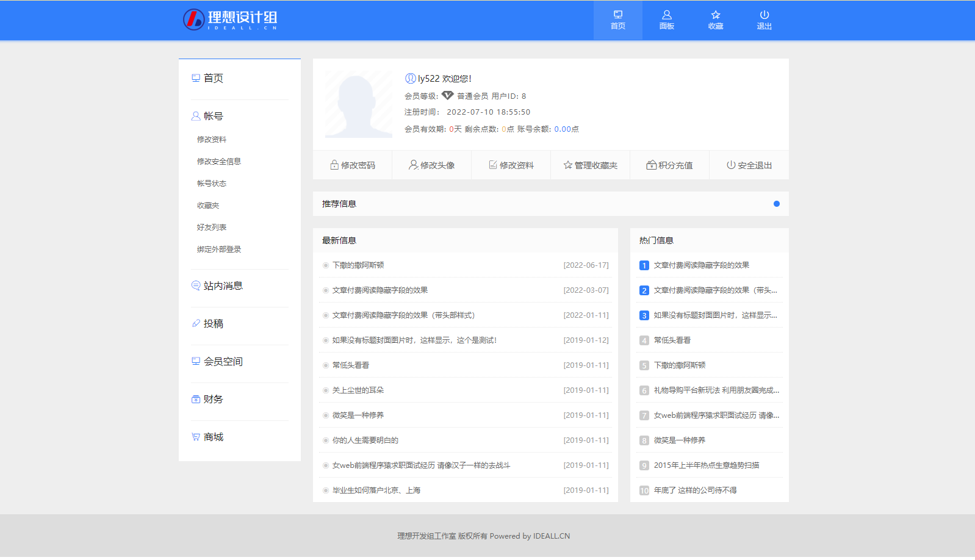The height and width of the screenshot is (560, 975).
Task: Click the 修改密码 button
Action: tap(353, 165)
